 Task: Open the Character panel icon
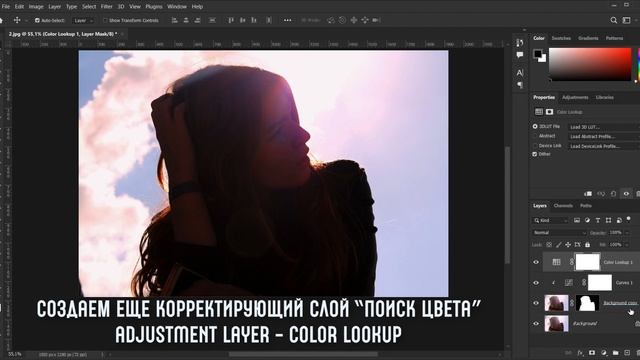520,73
